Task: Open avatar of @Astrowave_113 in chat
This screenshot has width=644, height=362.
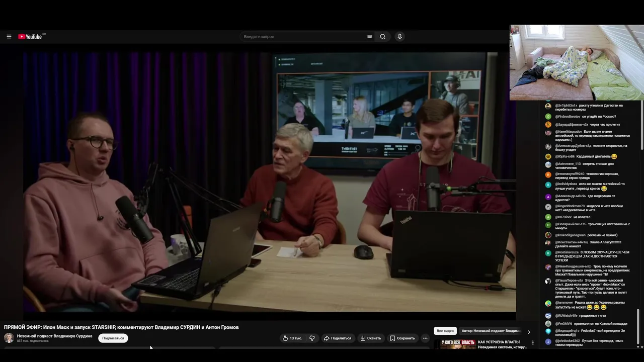Action: pos(548,165)
